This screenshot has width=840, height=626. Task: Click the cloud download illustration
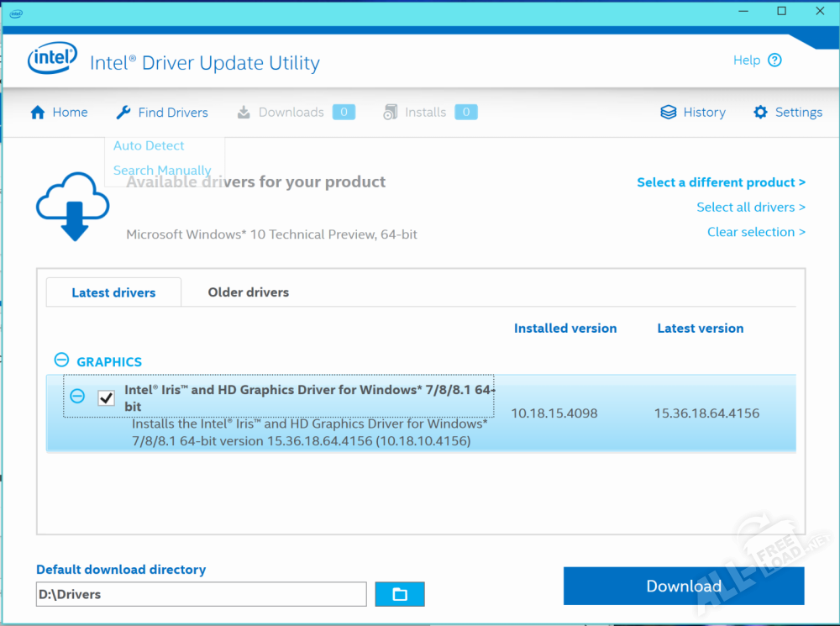tap(73, 207)
